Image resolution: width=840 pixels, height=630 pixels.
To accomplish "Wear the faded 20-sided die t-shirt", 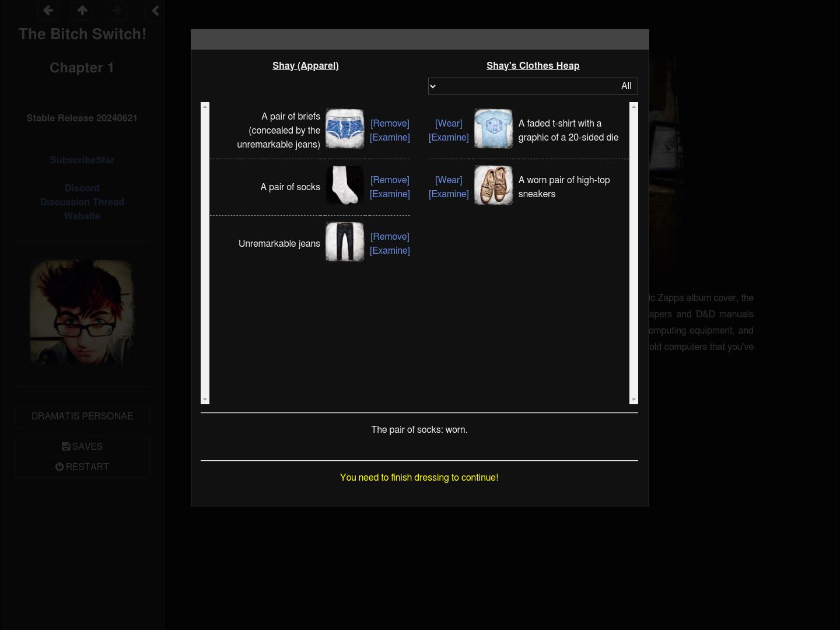I will click(x=448, y=124).
